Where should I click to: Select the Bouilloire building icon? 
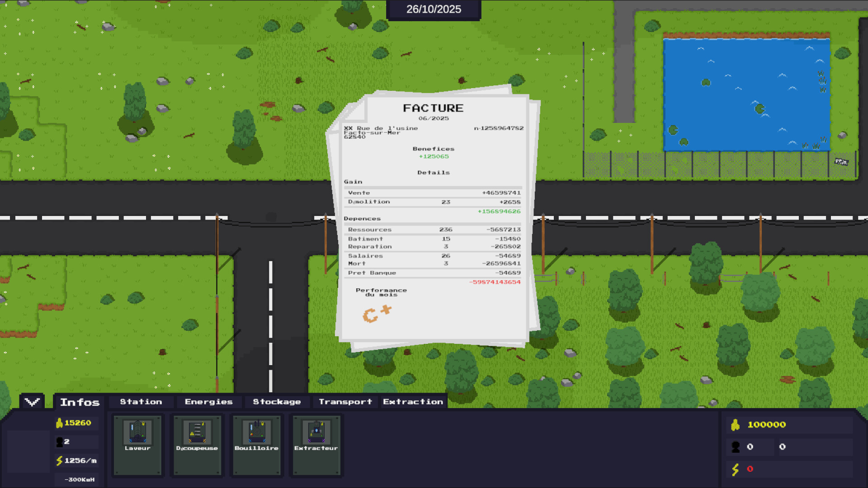pyautogui.click(x=256, y=434)
